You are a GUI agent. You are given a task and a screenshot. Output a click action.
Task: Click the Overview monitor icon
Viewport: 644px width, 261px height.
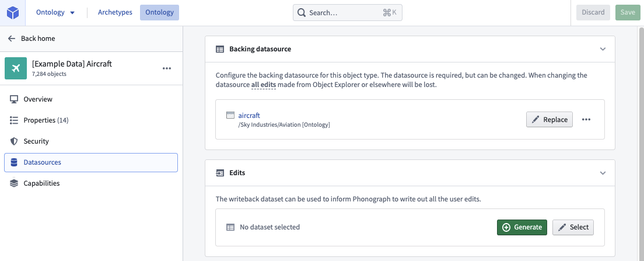(x=14, y=99)
